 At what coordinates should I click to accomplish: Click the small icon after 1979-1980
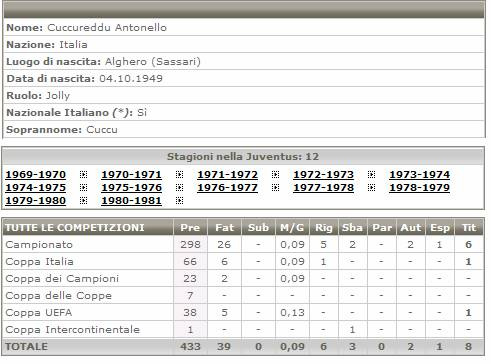point(84,201)
